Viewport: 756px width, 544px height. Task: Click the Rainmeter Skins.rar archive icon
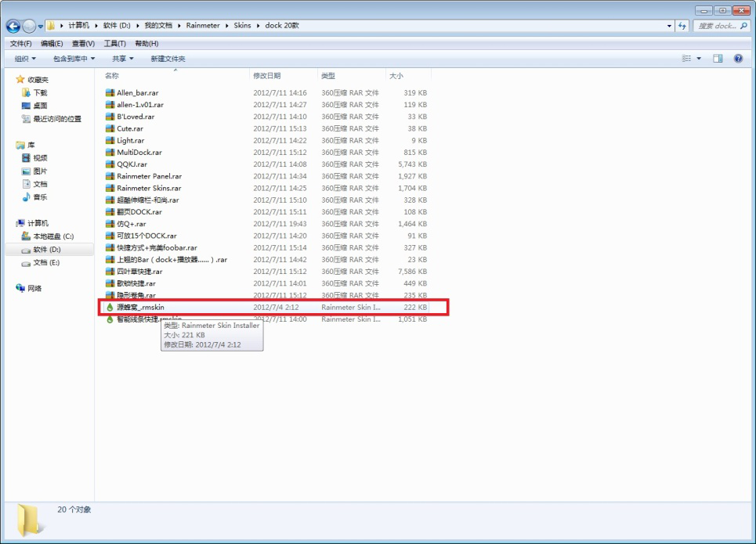coord(110,188)
